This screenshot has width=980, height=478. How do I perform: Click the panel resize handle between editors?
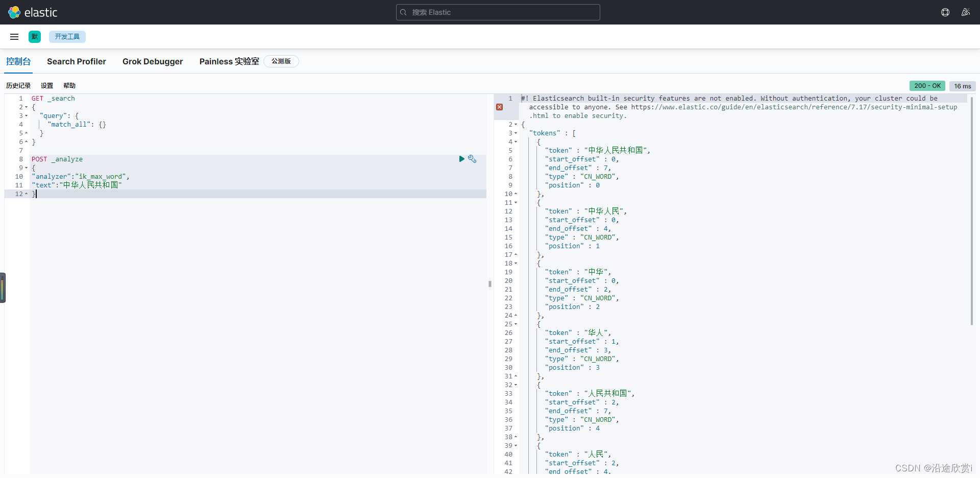click(490, 284)
